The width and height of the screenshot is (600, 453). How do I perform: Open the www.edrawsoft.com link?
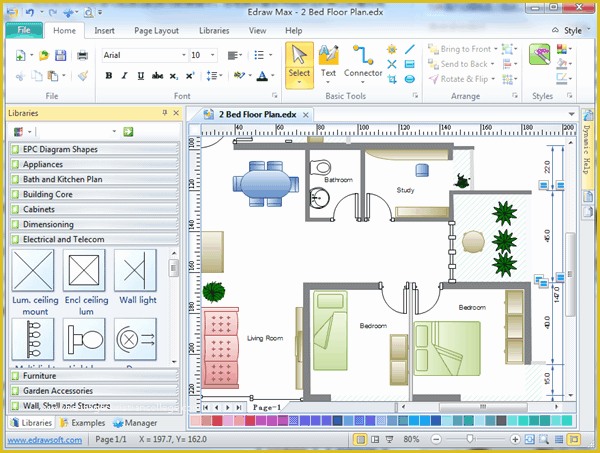tap(44, 440)
